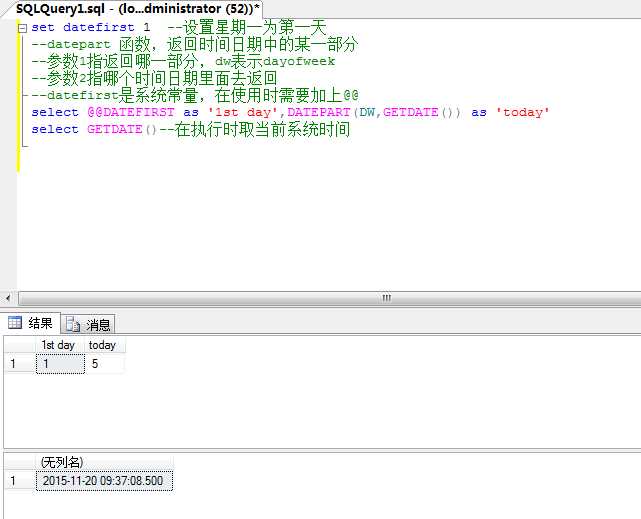Click the '1st day' alias string in query
641x519 pixels.
point(243,112)
